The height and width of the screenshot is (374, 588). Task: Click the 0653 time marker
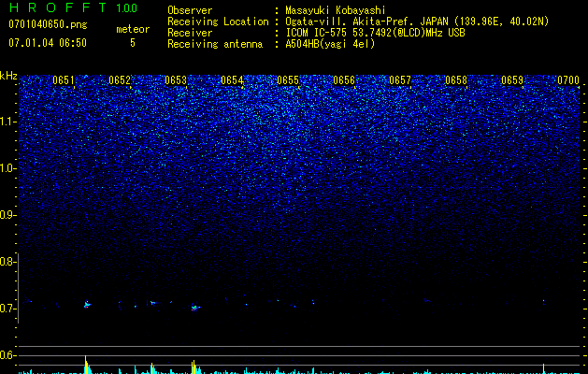click(176, 80)
